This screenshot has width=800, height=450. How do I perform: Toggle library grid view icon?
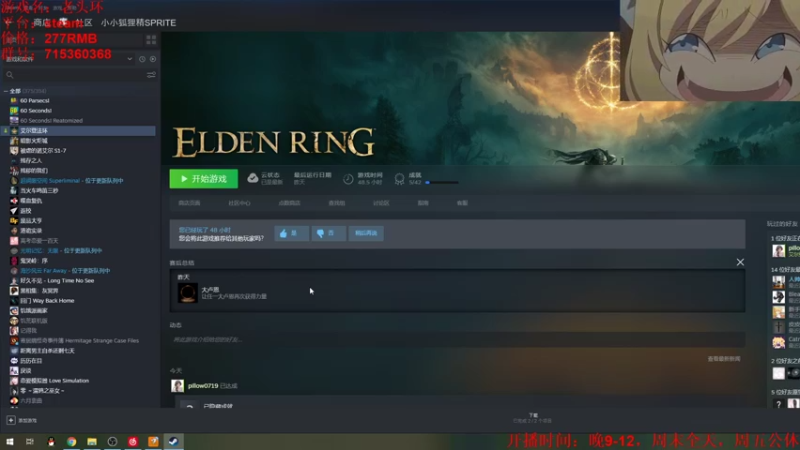[x=151, y=39]
